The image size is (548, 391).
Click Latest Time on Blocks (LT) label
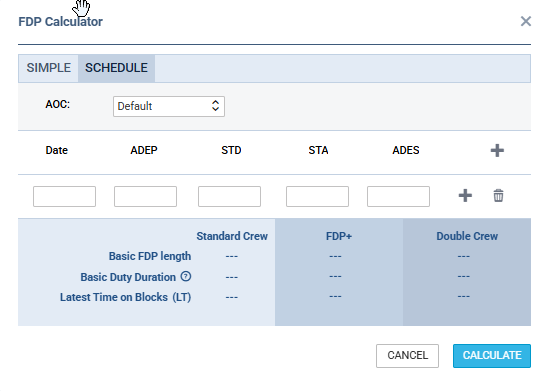(x=125, y=297)
